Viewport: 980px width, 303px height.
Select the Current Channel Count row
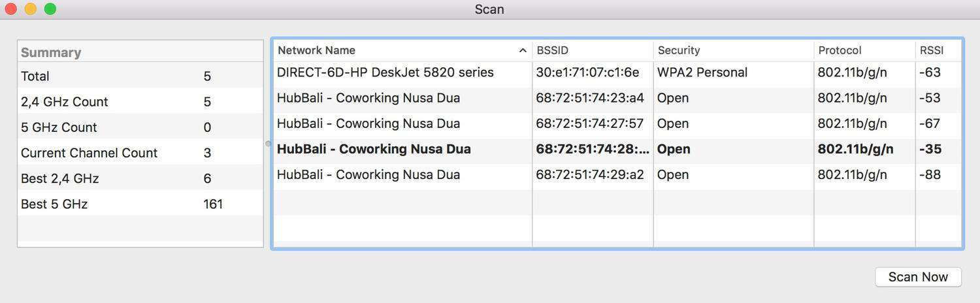pos(140,153)
